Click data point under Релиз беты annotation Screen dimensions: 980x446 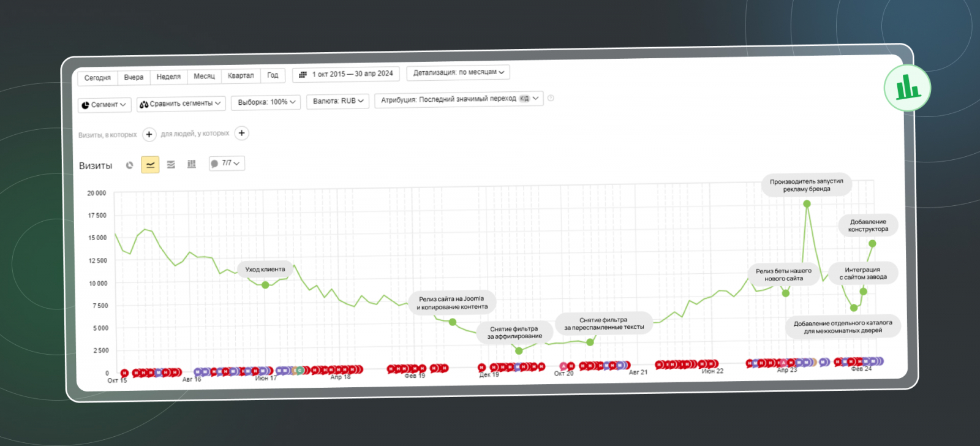pos(786,293)
